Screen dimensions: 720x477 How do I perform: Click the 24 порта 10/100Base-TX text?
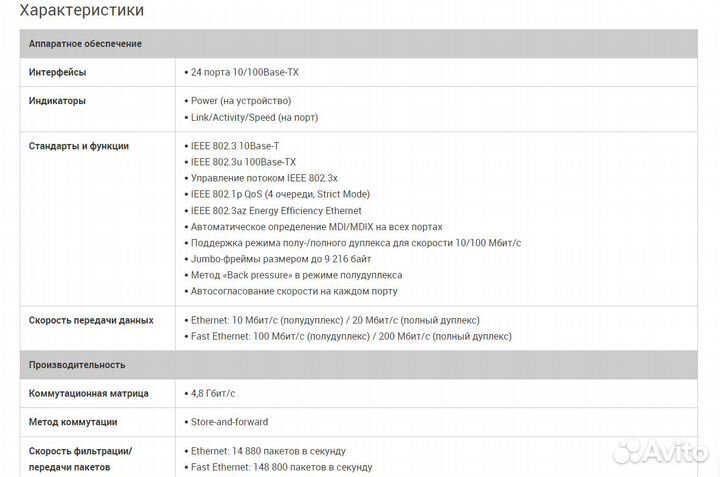pos(243,72)
